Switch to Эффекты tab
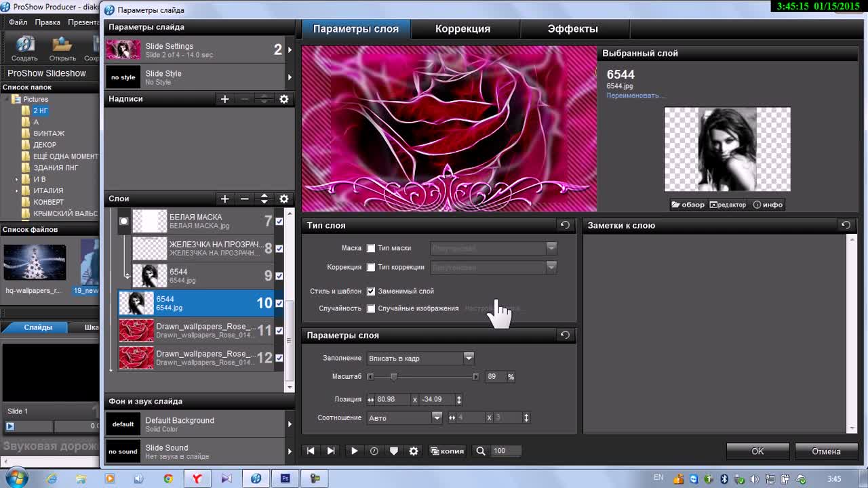 (x=573, y=29)
